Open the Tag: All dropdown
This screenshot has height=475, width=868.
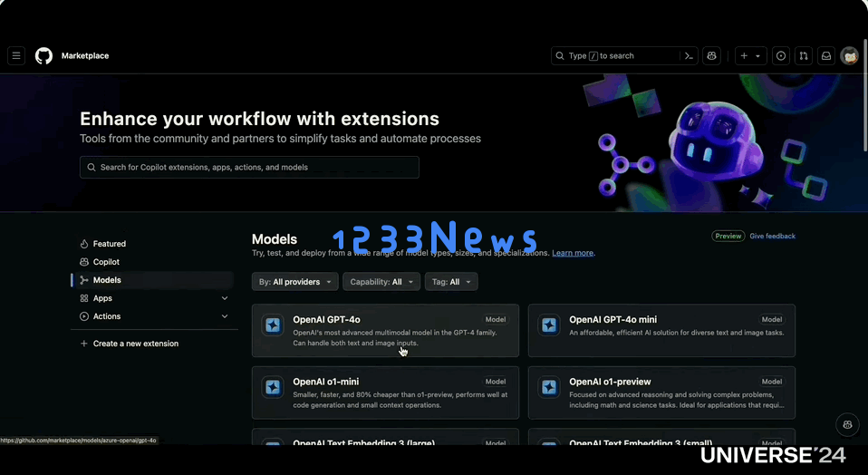click(451, 282)
